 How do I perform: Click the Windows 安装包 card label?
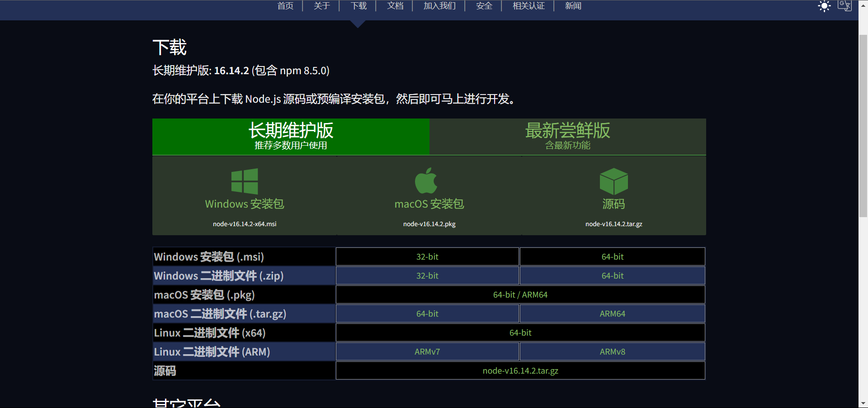(245, 204)
